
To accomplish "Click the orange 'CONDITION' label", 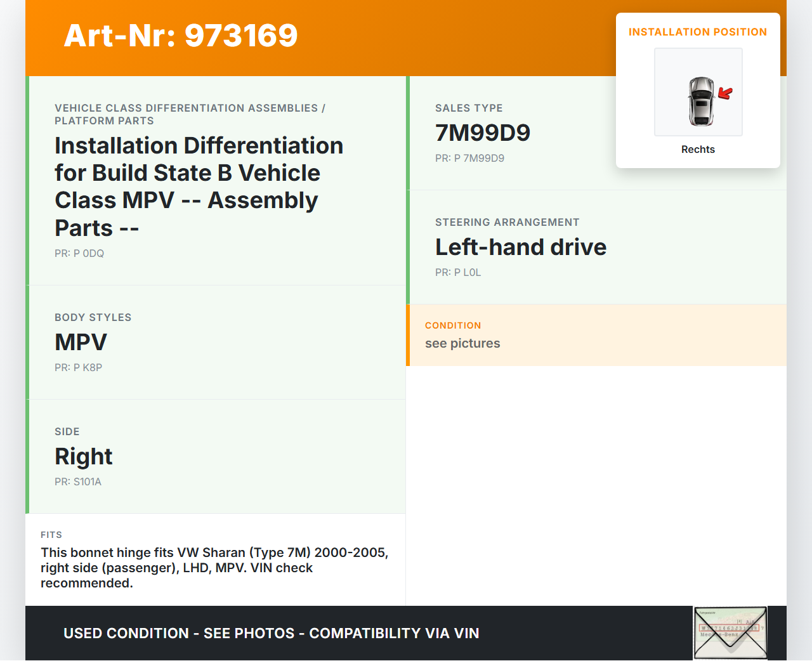I will [453, 325].
